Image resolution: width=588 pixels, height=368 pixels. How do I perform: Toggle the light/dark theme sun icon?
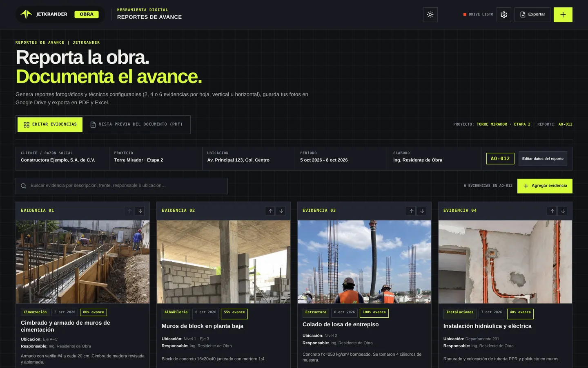430,15
